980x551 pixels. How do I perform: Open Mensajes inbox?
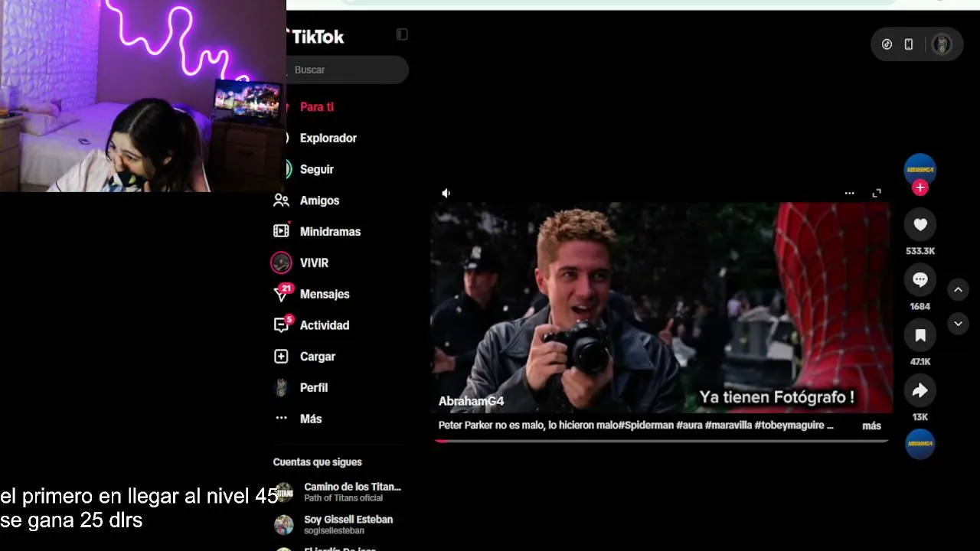point(325,294)
